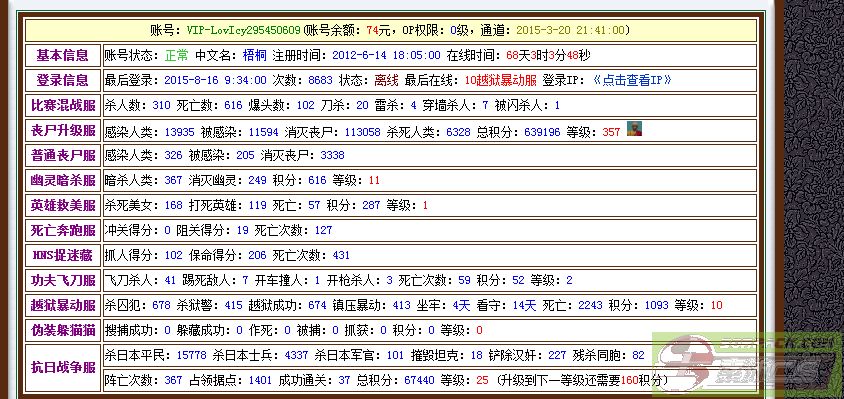Viewport: 844px width, 399px height.
Task: Click the CS logo watermark image
Action: [x=747, y=362]
